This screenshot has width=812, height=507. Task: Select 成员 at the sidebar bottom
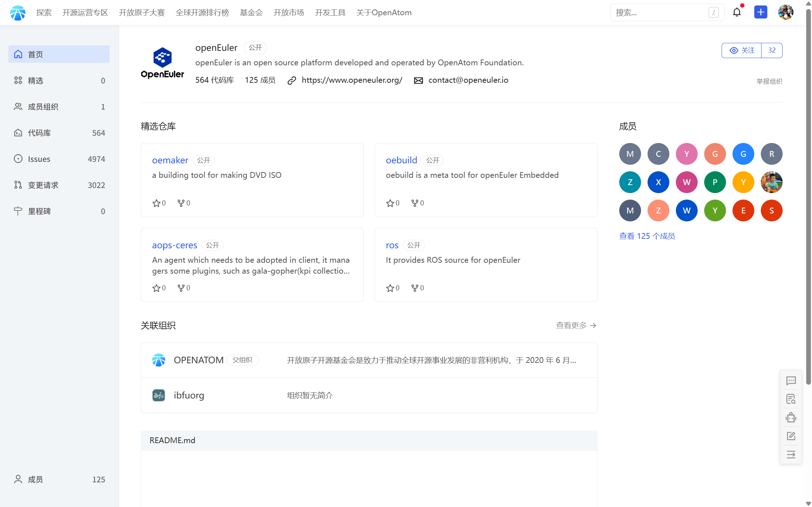pos(59,479)
